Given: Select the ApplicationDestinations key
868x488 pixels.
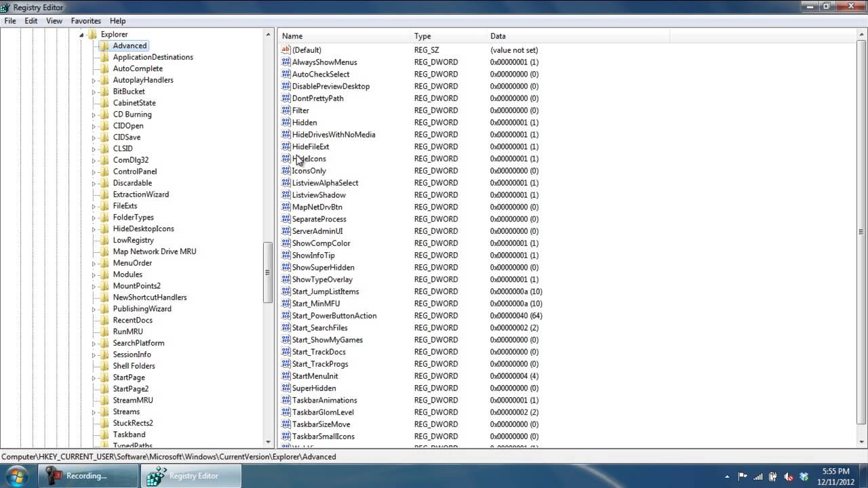Looking at the screenshot, I should click(x=153, y=57).
